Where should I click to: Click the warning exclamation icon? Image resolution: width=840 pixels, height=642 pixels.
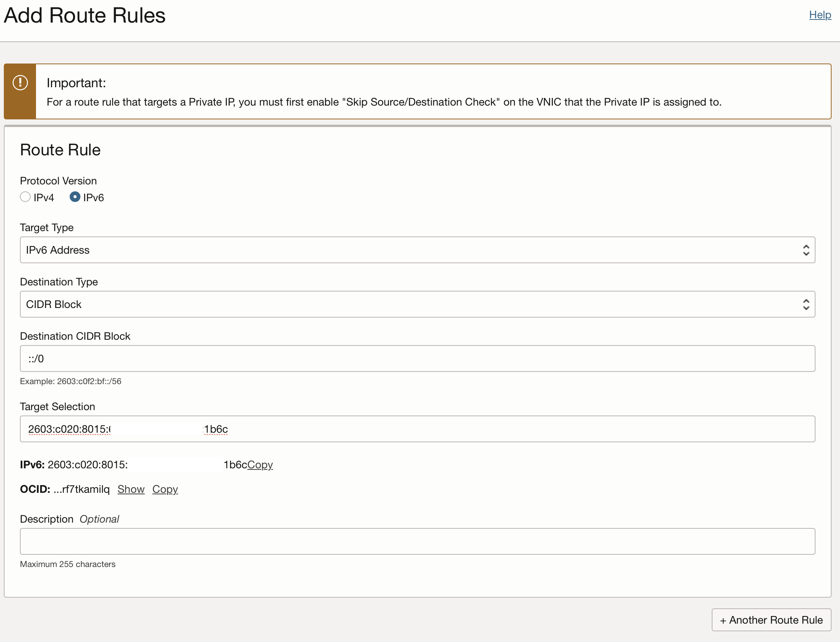click(x=20, y=83)
